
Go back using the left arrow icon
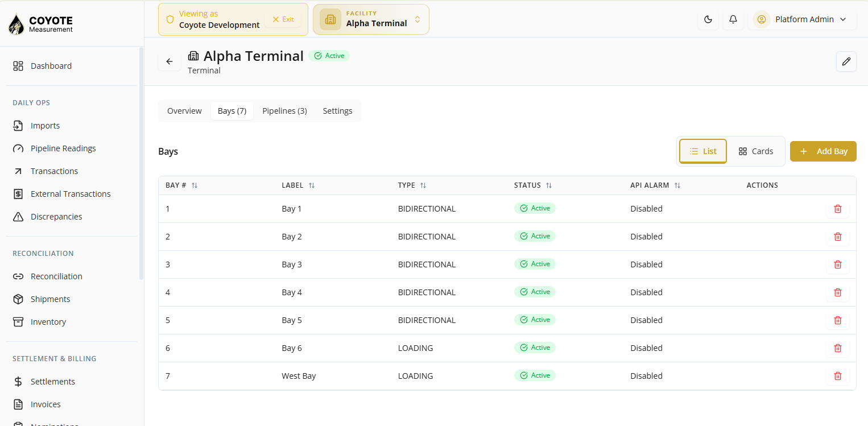click(x=170, y=61)
